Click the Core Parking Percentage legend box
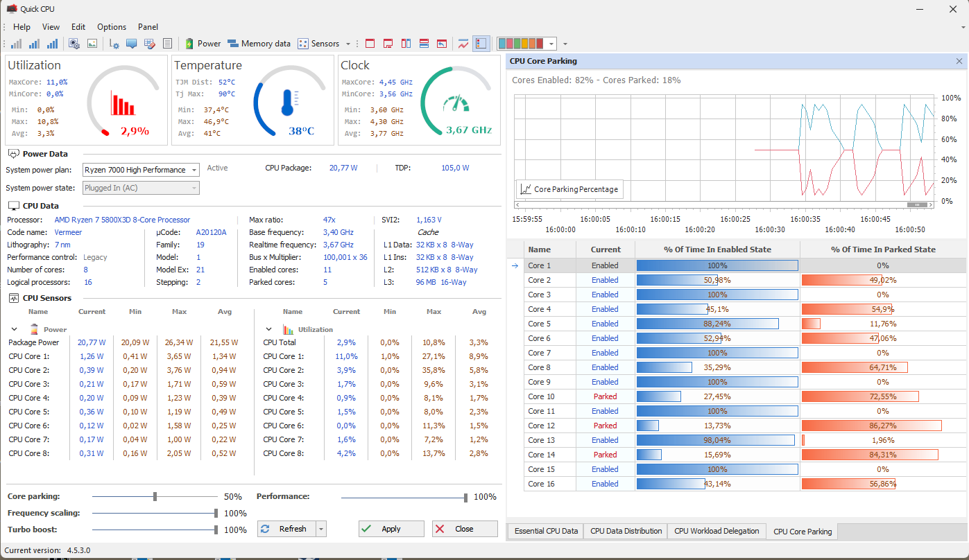The height and width of the screenshot is (560, 969). 569,189
